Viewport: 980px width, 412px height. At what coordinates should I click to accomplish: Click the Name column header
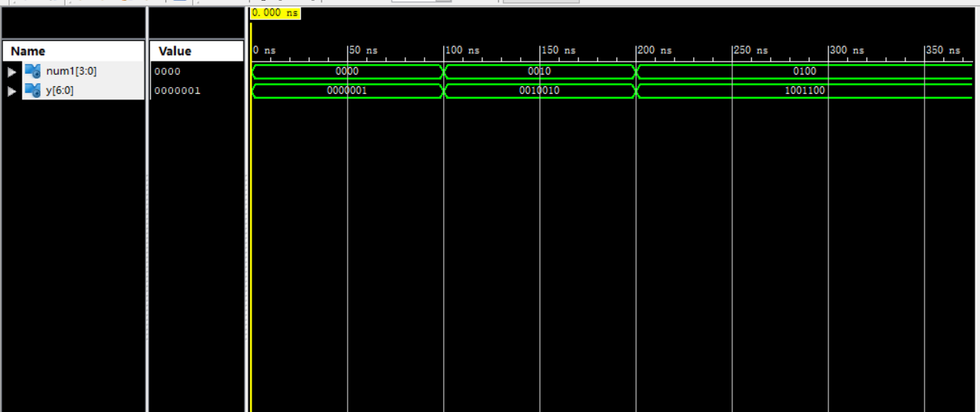(73, 51)
